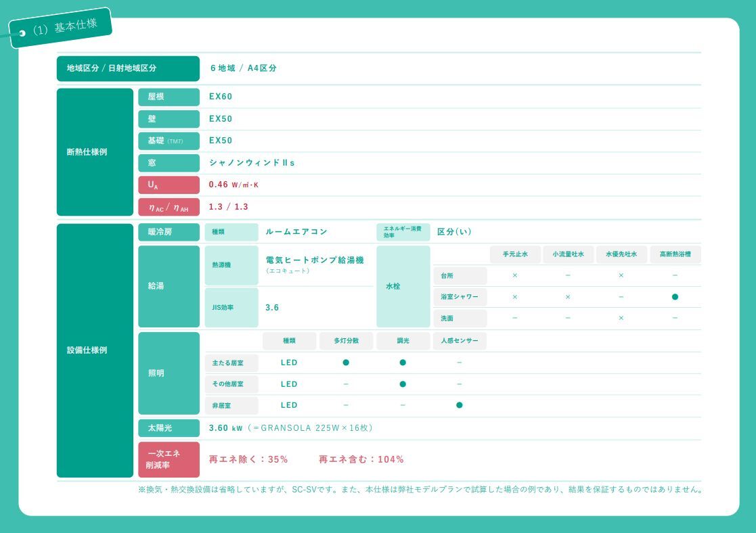
Task: Select the 暖冷房 row label
Action: [x=169, y=232]
